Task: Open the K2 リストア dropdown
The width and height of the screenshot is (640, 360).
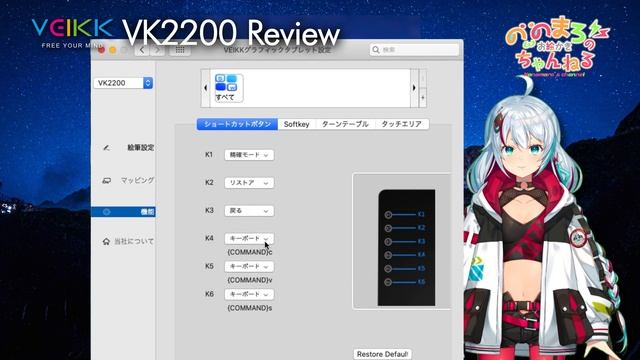Action: (x=249, y=183)
